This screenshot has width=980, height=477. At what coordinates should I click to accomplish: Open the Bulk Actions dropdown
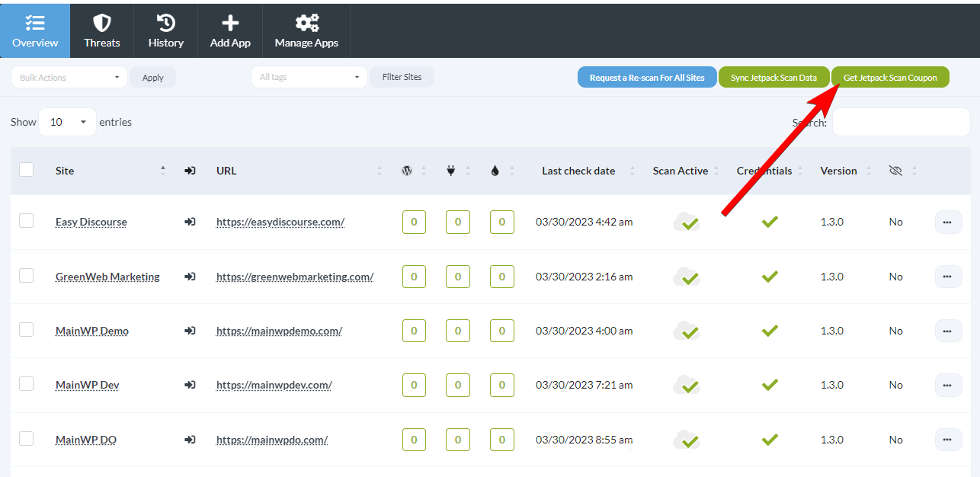coord(69,77)
